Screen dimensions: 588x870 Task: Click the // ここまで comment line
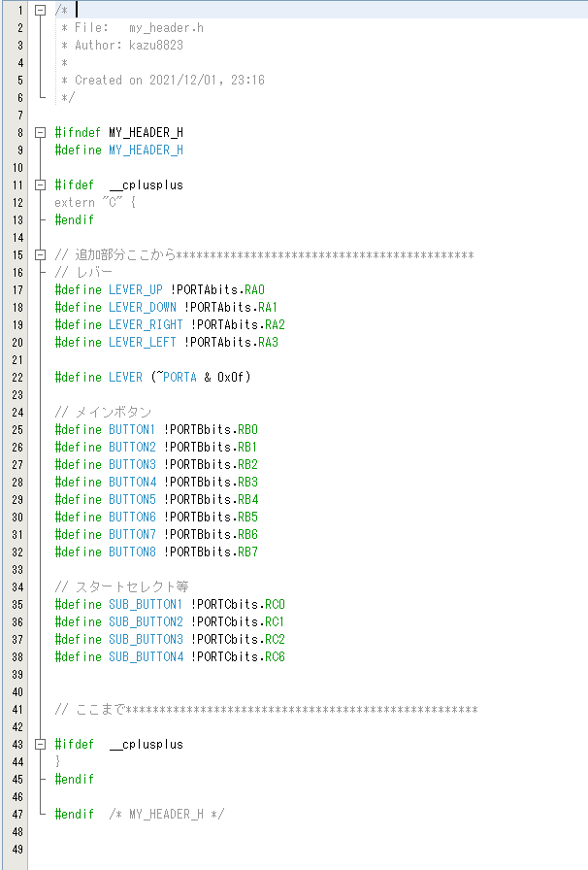pos(266,709)
